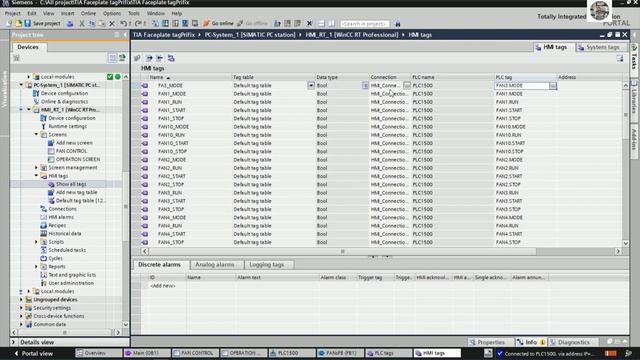
Task: Open the Logging tags tab
Action: coord(267,264)
